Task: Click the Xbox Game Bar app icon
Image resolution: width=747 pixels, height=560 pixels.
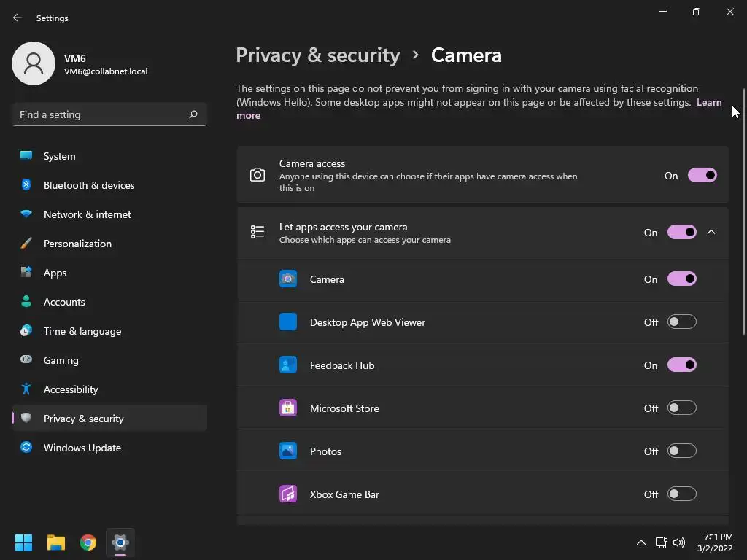Action: tap(288, 494)
